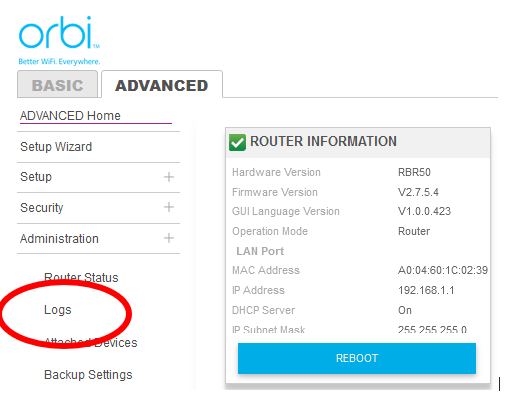
Task: Click the REBOOT button
Action: (357, 358)
